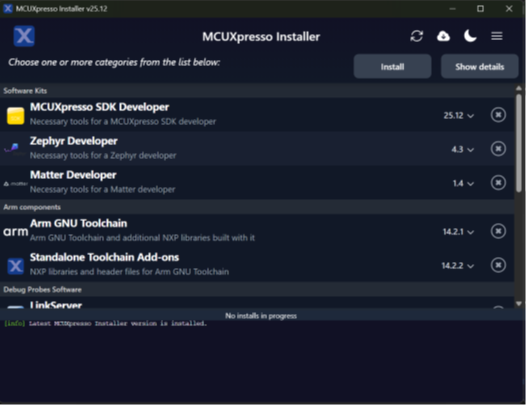Click the MCUXpresso X logo

tap(24, 36)
